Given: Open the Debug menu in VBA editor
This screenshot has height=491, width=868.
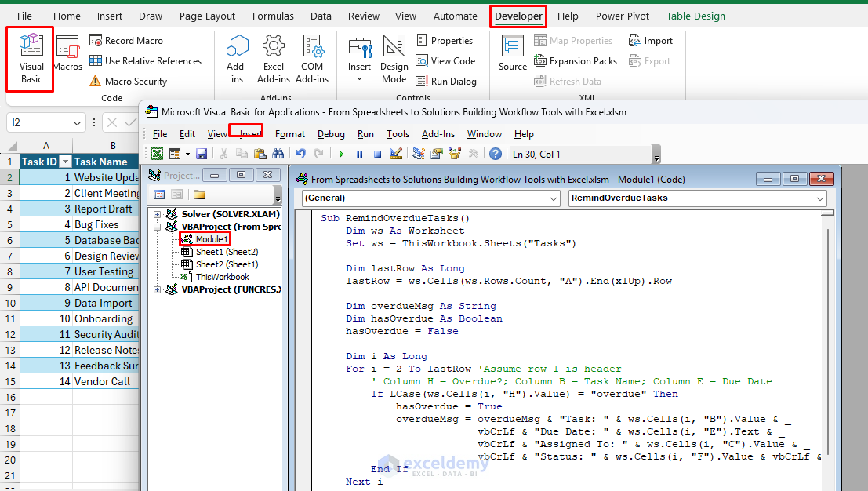Looking at the screenshot, I should pyautogui.click(x=331, y=134).
